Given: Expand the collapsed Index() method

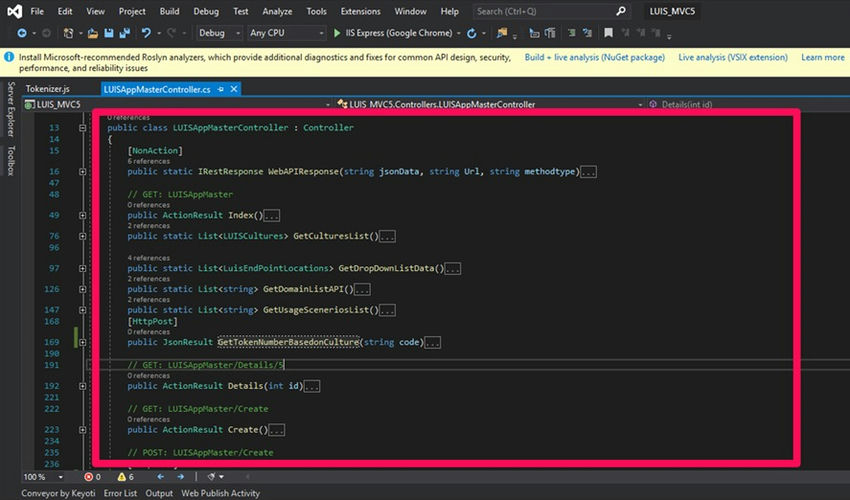Looking at the screenshot, I should [x=83, y=215].
